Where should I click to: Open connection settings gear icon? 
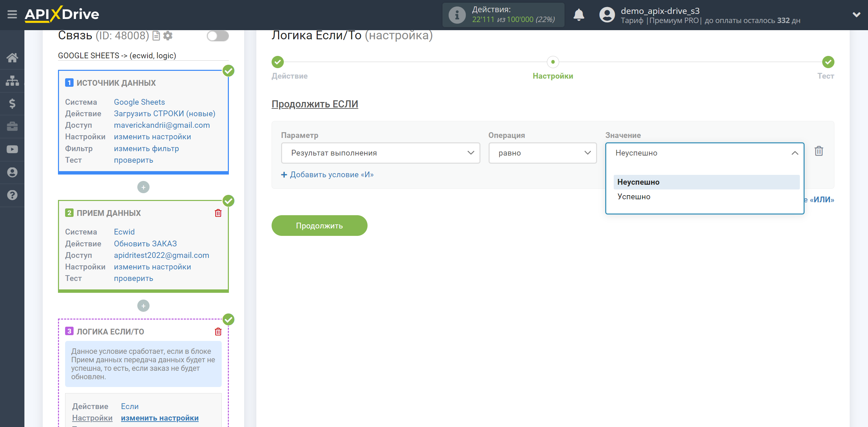(x=168, y=36)
